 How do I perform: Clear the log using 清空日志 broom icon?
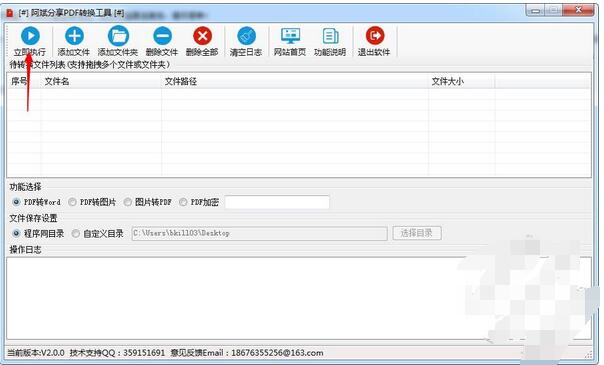[x=246, y=36]
